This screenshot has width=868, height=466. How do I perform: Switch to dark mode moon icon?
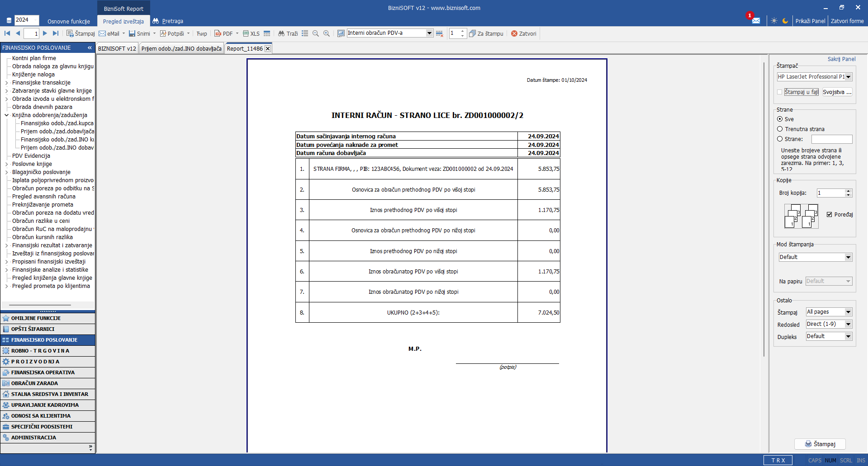point(785,21)
